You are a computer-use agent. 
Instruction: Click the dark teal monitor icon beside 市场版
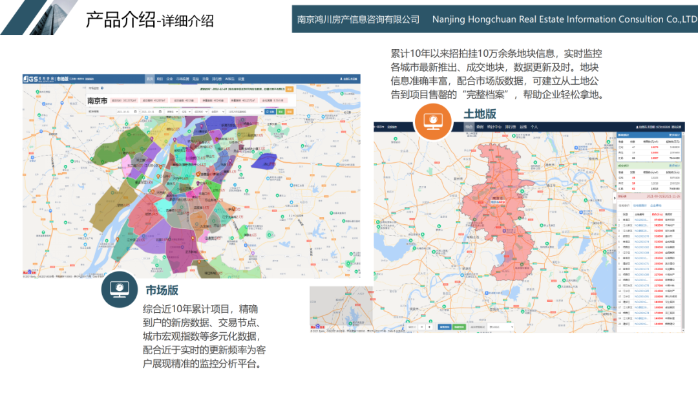click(119, 289)
